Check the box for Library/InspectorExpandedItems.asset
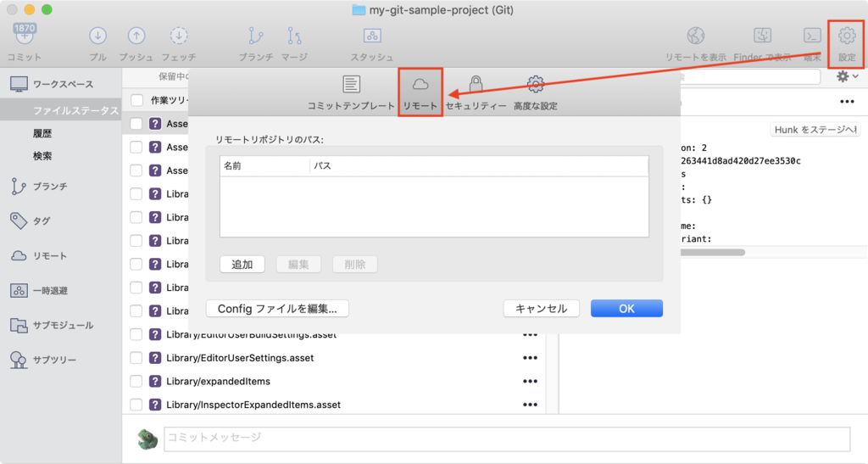 pos(136,405)
